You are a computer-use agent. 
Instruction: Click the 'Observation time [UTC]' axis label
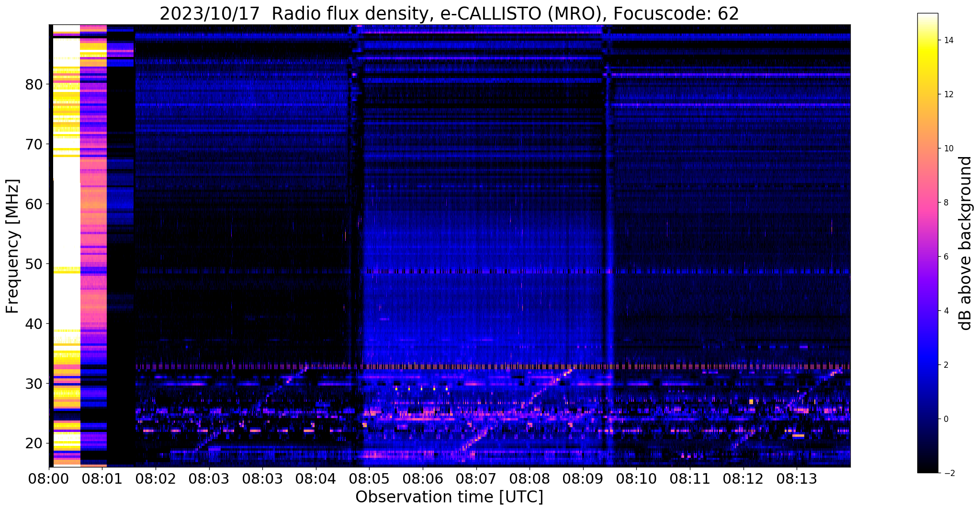pos(449,497)
